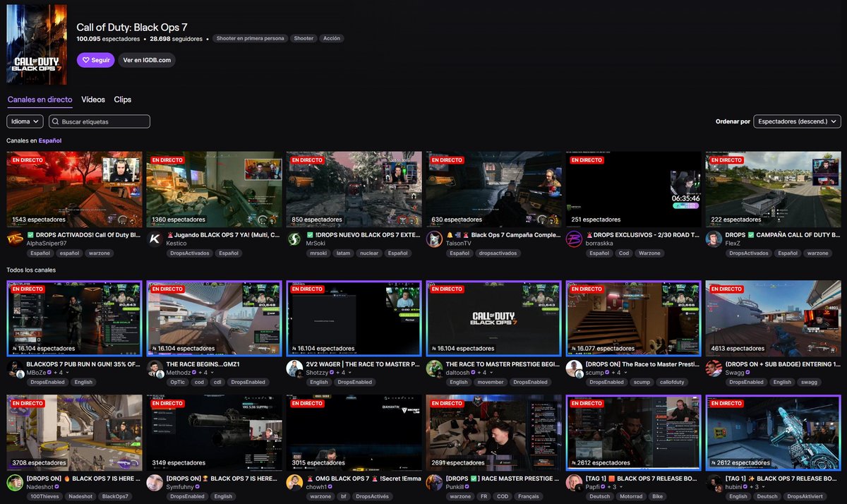The width and height of the screenshot is (847, 504).
Task: Select the 'Motorrad' tag under Papfi
Action: pyautogui.click(x=630, y=496)
